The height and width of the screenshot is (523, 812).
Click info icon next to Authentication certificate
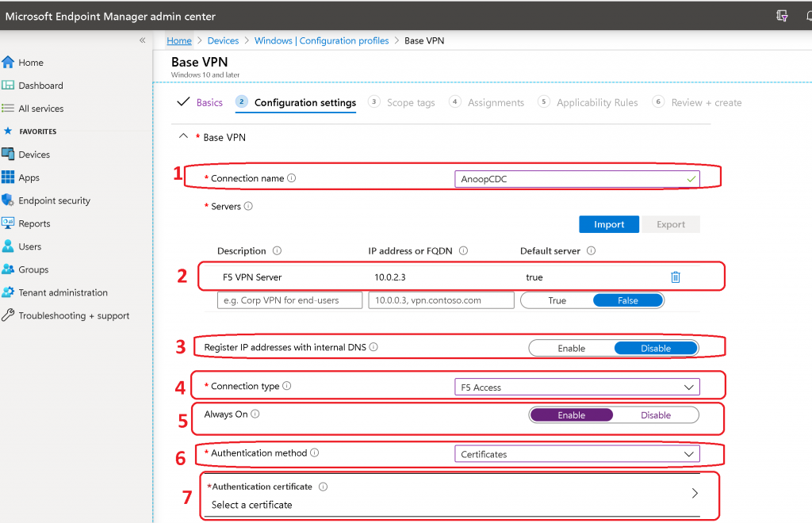tap(324, 487)
